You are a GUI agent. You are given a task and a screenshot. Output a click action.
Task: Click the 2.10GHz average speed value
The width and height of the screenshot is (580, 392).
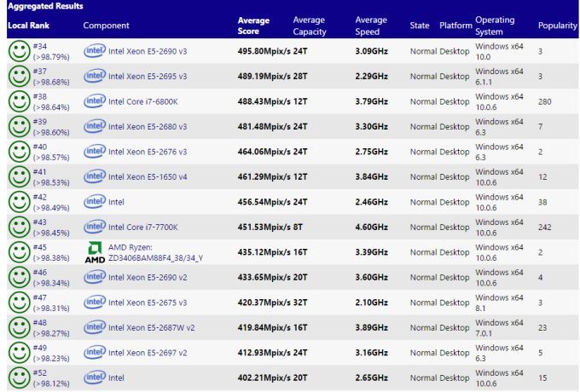(371, 303)
